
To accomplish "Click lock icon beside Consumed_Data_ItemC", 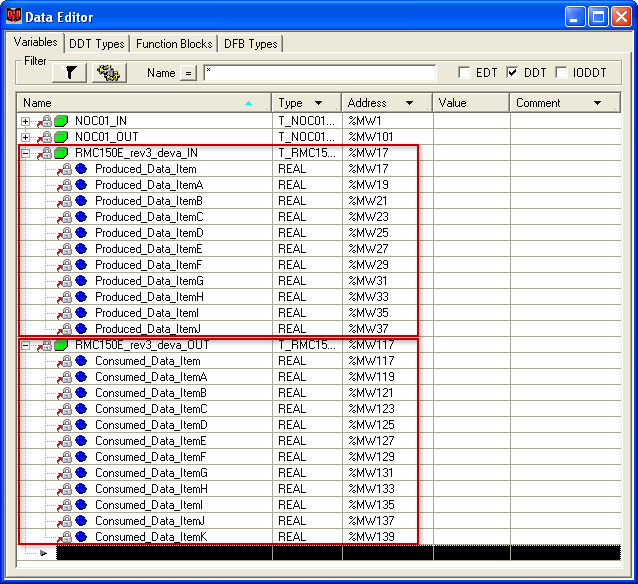I will [67, 408].
